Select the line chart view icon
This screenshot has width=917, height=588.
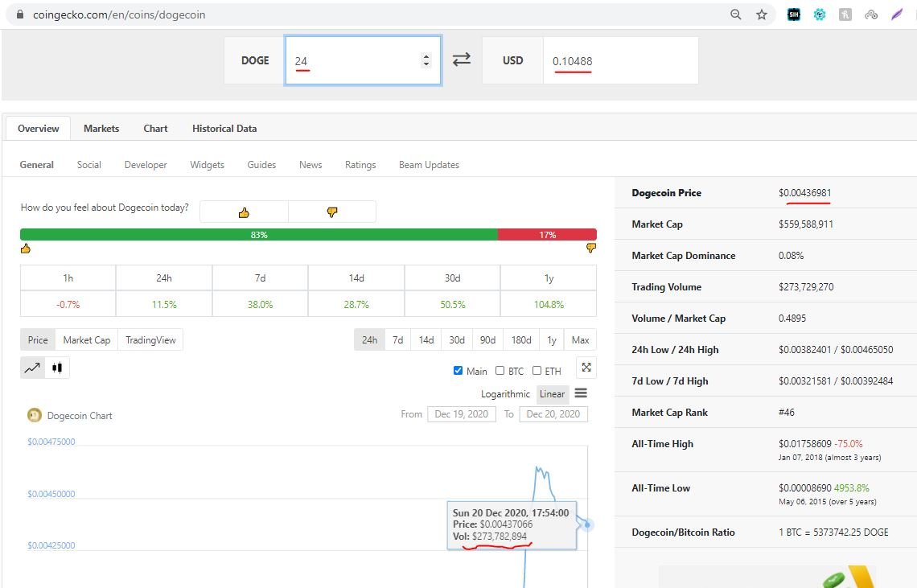pyautogui.click(x=32, y=368)
